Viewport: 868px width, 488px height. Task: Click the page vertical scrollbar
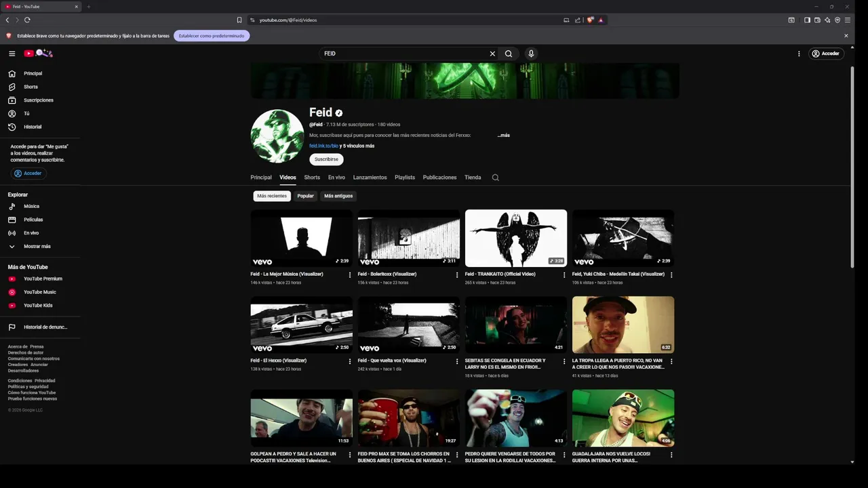[852, 167]
